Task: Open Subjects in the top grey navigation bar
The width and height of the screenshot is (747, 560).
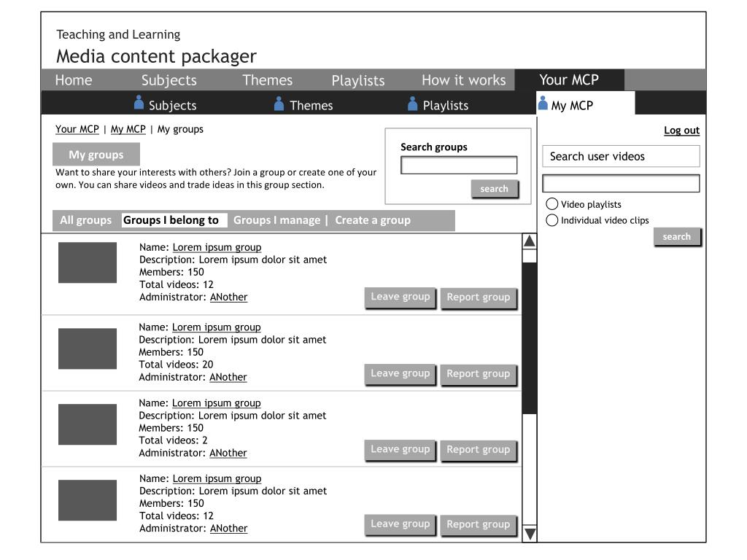Action: click(169, 80)
